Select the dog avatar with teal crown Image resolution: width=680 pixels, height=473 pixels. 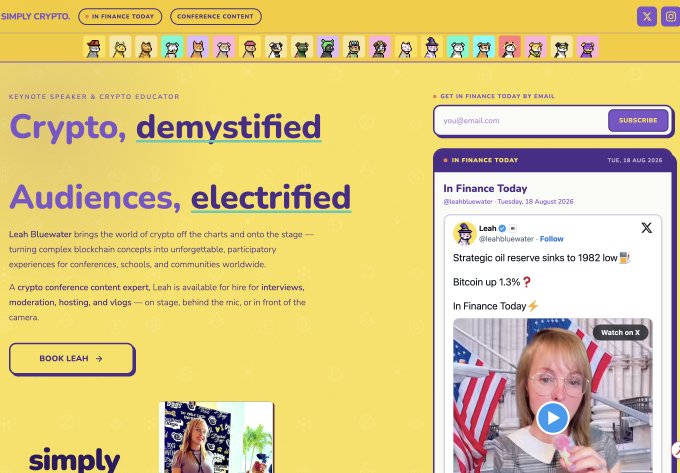(x=354, y=47)
